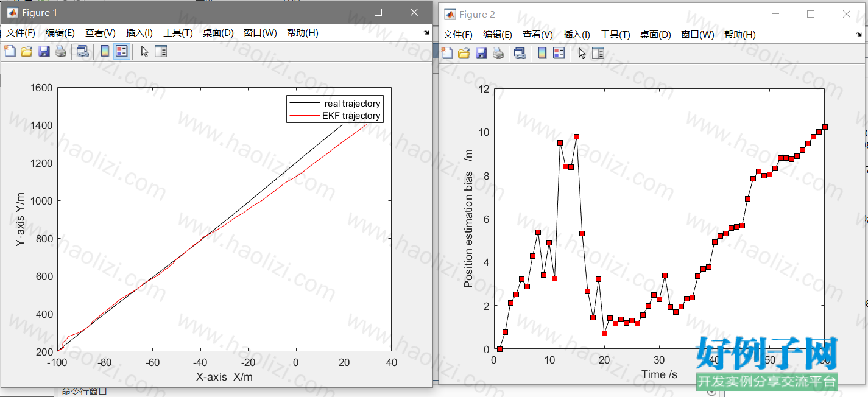Click Link Plot icon in Figure 1 toolbar
The image size is (868, 397).
pyautogui.click(x=82, y=51)
